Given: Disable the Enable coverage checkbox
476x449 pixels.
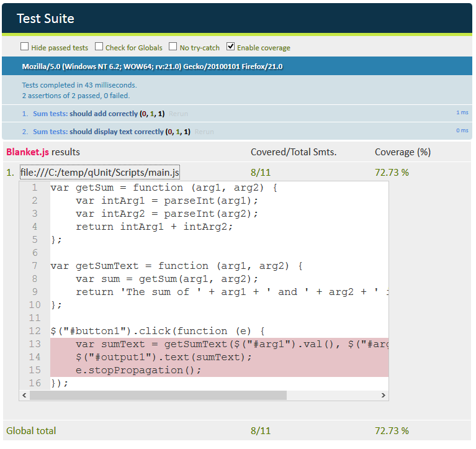Looking at the screenshot, I should tap(231, 47).
